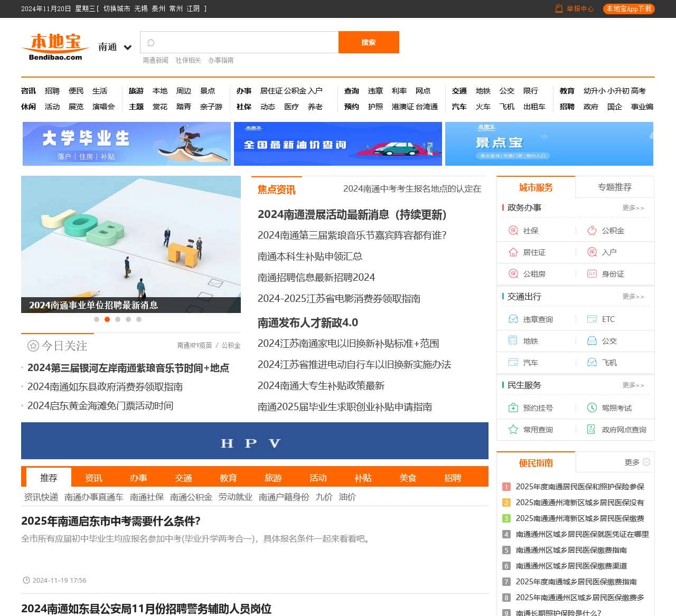This screenshot has height=616, width=676.
Task: Select the second carousel dot
Action: click(107, 319)
